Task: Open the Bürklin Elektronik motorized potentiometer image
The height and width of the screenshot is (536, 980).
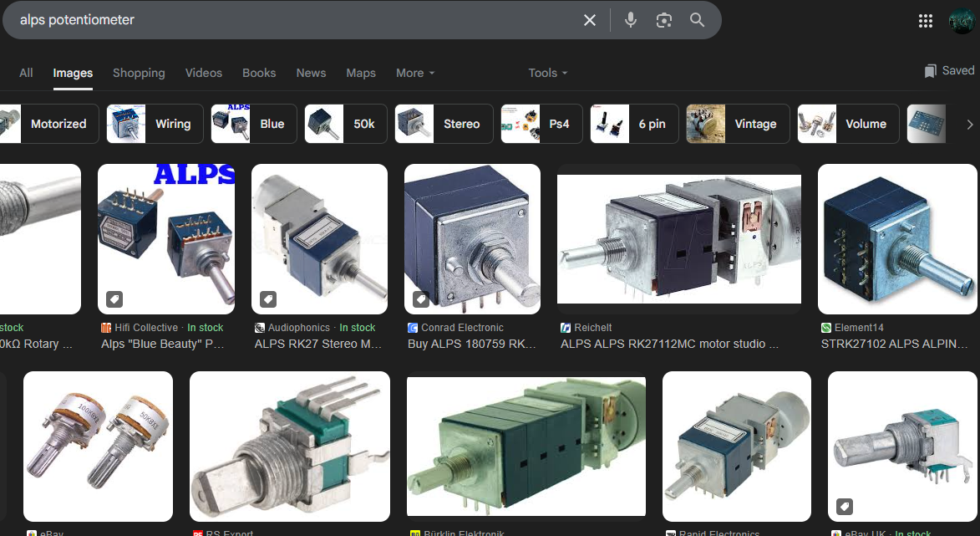Action: click(526, 447)
